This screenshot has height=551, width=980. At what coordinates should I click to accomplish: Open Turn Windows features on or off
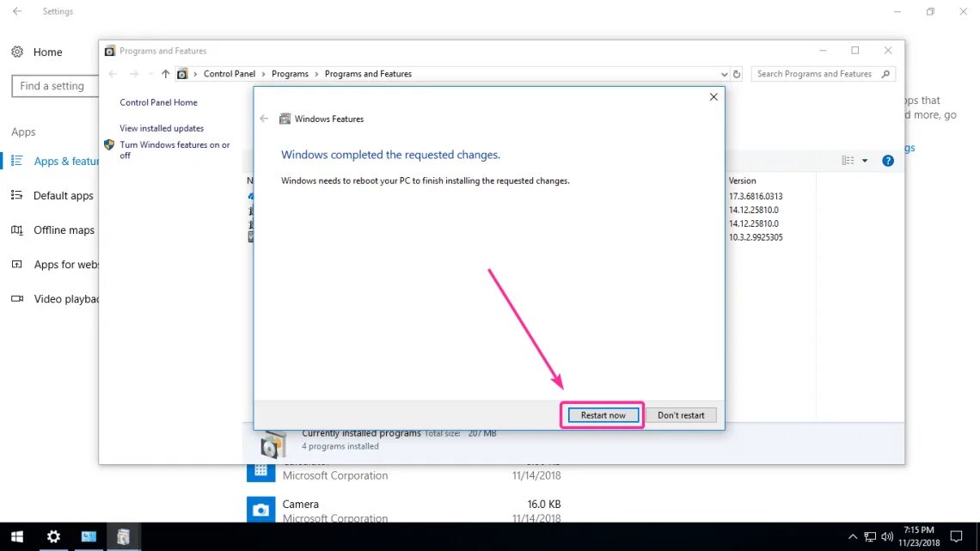point(175,150)
